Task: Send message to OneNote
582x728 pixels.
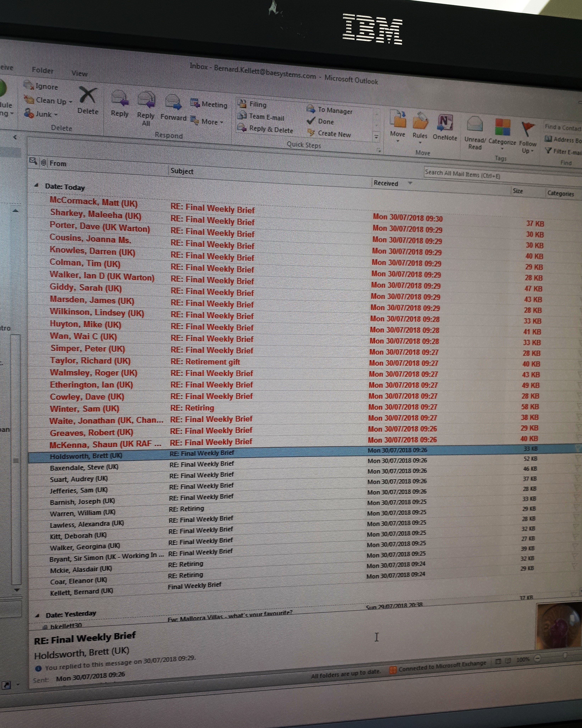Action: pyautogui.click(x=445, y=128)
